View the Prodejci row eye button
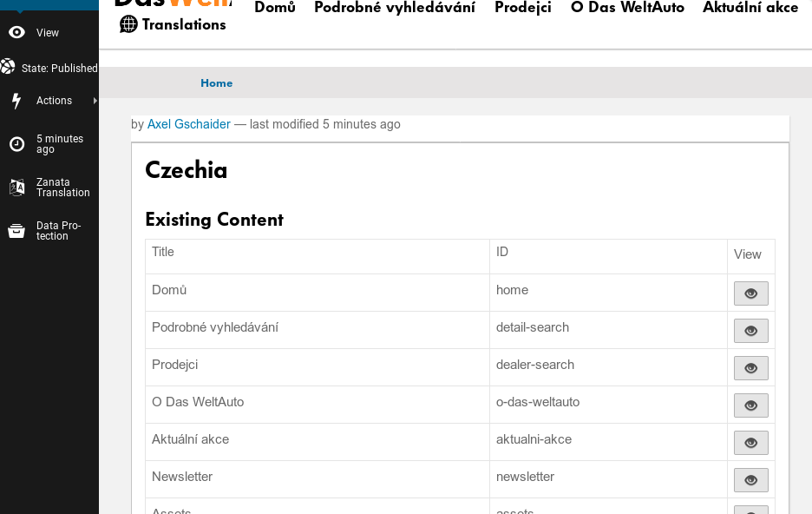812x514 pixels. tap(751, 368)
